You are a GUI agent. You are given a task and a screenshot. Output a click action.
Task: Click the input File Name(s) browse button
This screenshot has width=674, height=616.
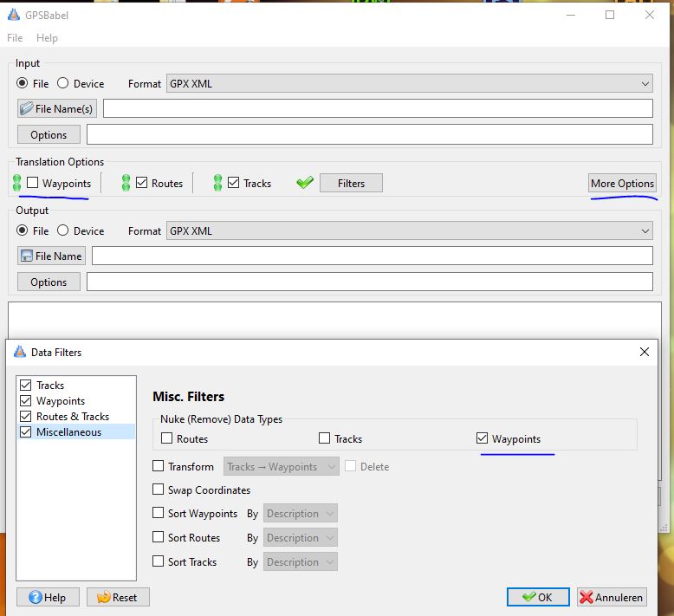click(56, 109)
